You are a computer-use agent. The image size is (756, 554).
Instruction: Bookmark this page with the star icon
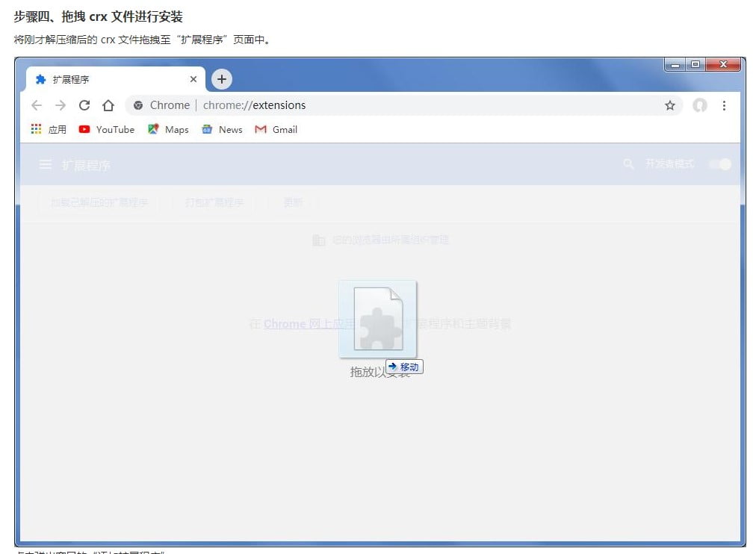tap(669, 105)
